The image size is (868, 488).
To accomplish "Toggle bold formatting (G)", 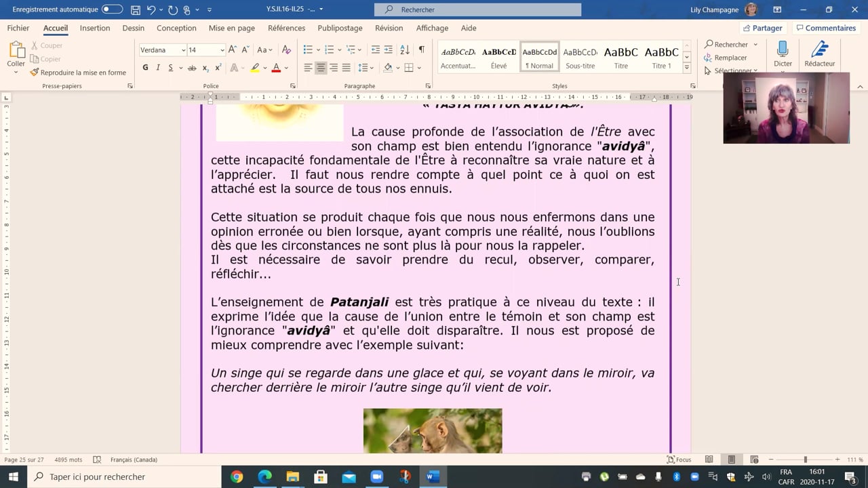I will pos(145,68).
